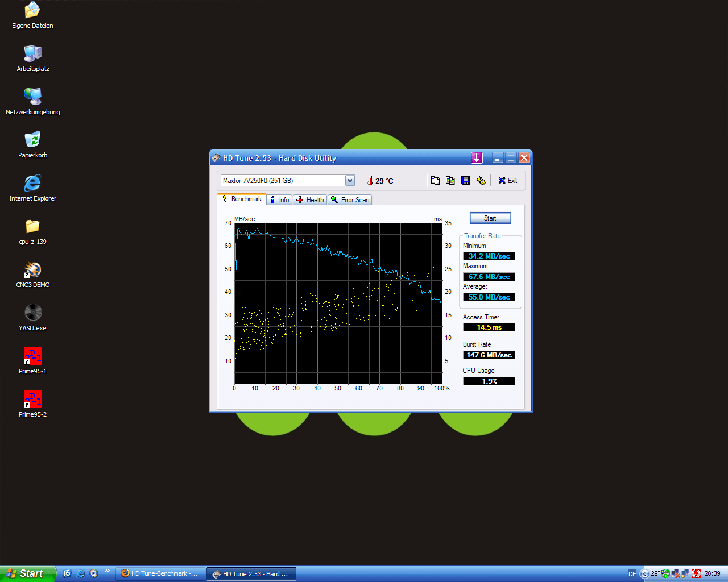Image resolution: width=728 pixels, height=582 pixels.
Task: Select Papierkorb recycle bin icon
Action: (x=32, y=145)
